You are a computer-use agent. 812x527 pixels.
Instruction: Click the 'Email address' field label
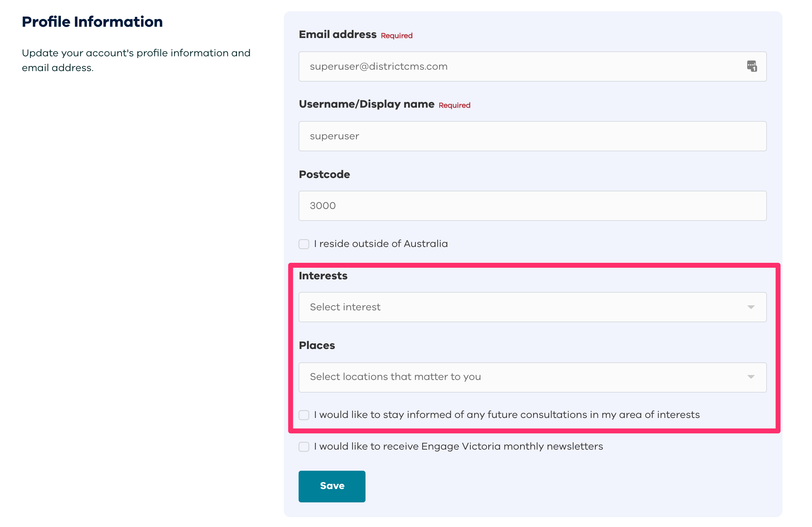tap(337, 34)
